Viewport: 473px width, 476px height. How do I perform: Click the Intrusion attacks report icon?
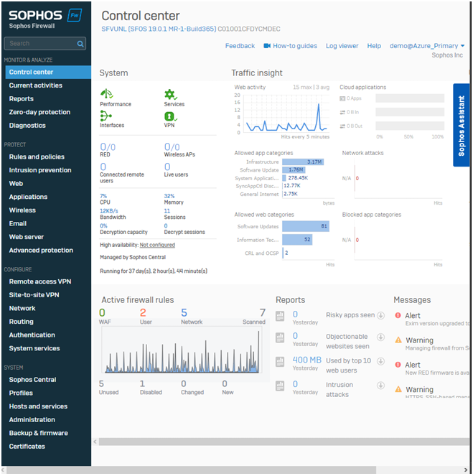(x=280, y=386)
